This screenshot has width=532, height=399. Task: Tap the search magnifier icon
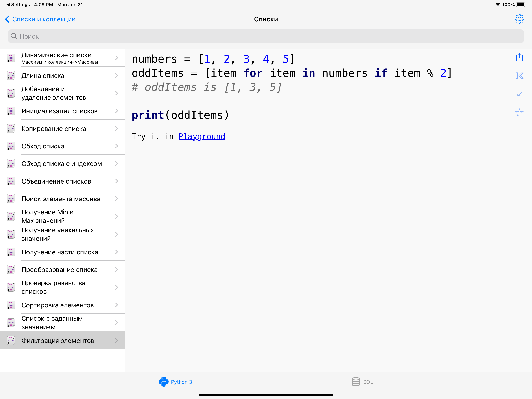tap(14, 36)
